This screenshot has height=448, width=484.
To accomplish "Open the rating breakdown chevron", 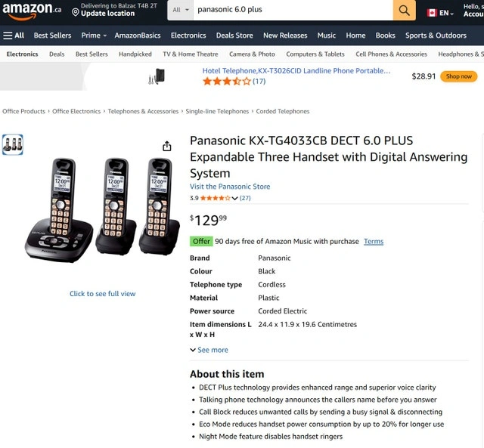I will pyautogui.click(x=234, y=199).
